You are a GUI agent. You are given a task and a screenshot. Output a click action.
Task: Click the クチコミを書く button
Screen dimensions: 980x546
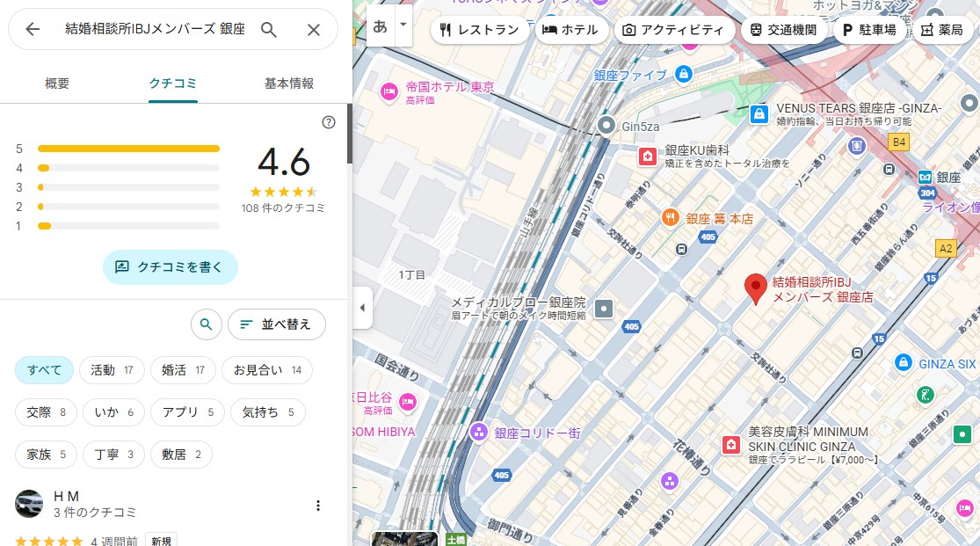(171, 266)
